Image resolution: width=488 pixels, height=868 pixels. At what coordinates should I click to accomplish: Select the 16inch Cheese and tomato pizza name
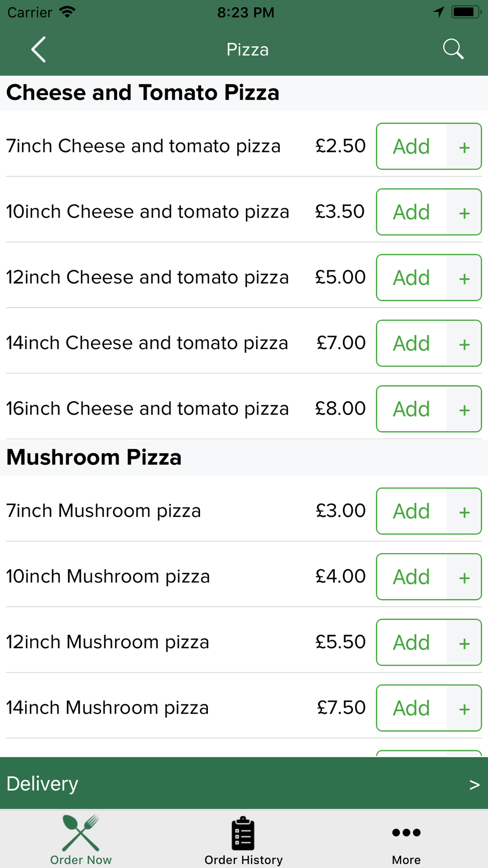[147, 409]
